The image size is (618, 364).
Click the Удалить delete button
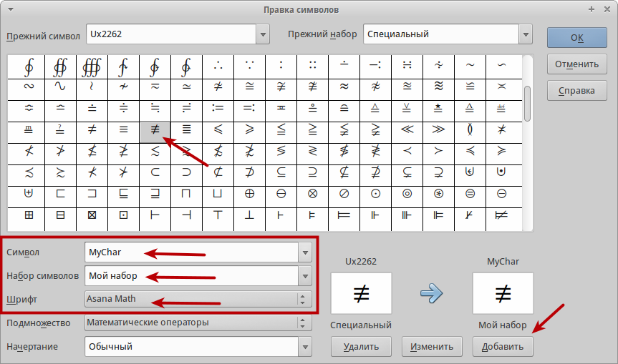pyautogui.click(x=361, y=347)
